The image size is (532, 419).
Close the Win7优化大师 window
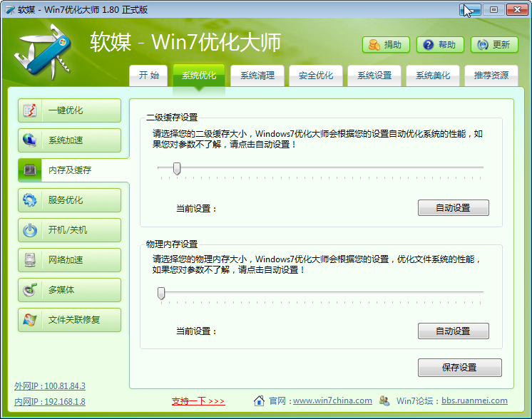pos(517,10)
